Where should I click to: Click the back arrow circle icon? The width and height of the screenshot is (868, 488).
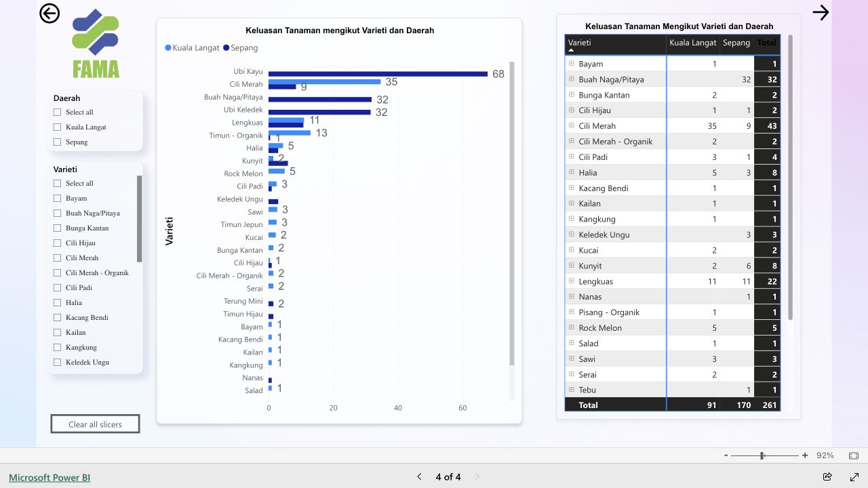[50, 13]
